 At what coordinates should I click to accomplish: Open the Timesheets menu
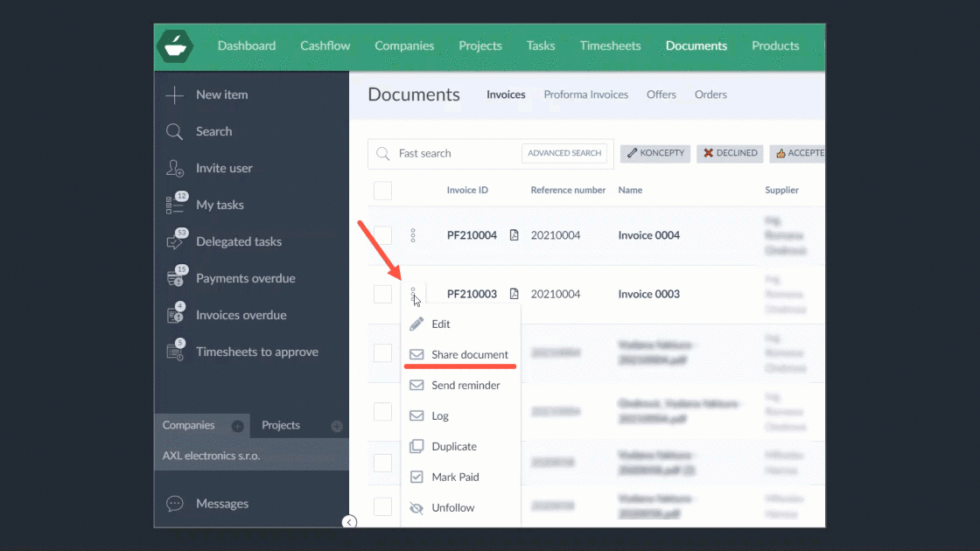610,46
